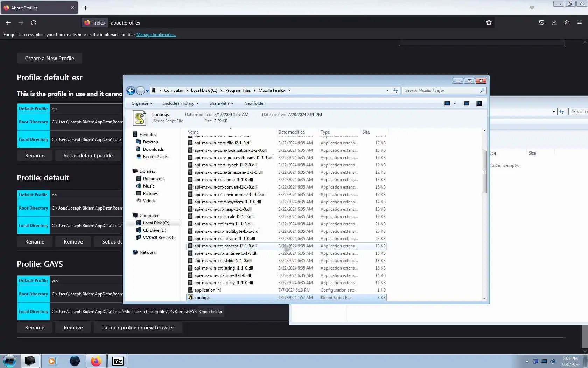Sort files by Name column header
The image size is (588, 368).
(193, 132)
